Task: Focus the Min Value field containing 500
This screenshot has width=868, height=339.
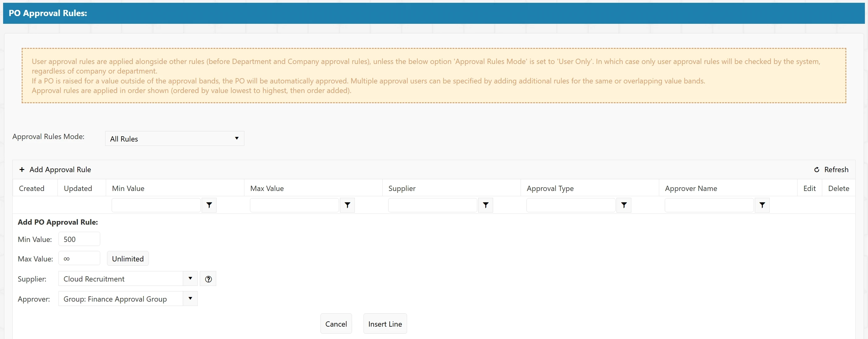Action: pos(79,239)
